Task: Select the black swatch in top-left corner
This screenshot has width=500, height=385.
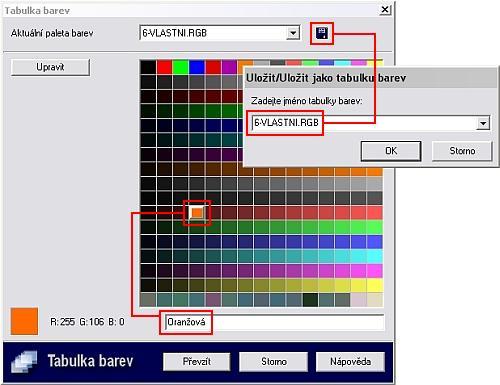Action: tap(148, 67)
